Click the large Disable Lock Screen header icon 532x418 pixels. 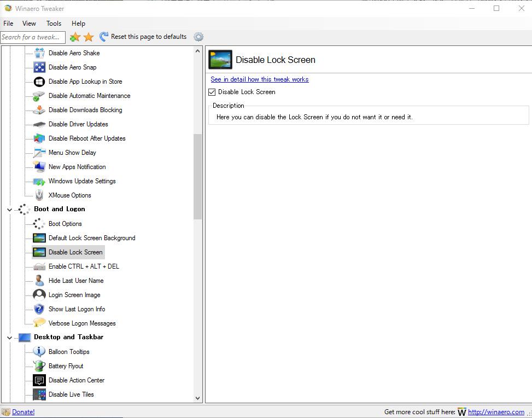220,60
